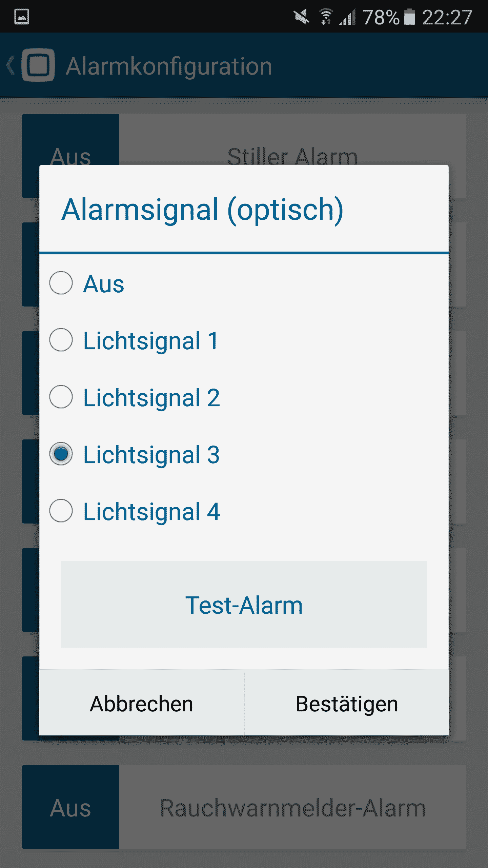Viewport: 488px width, 868px height.
Task: Tap the clock showing 22:27
Action: 447,17
